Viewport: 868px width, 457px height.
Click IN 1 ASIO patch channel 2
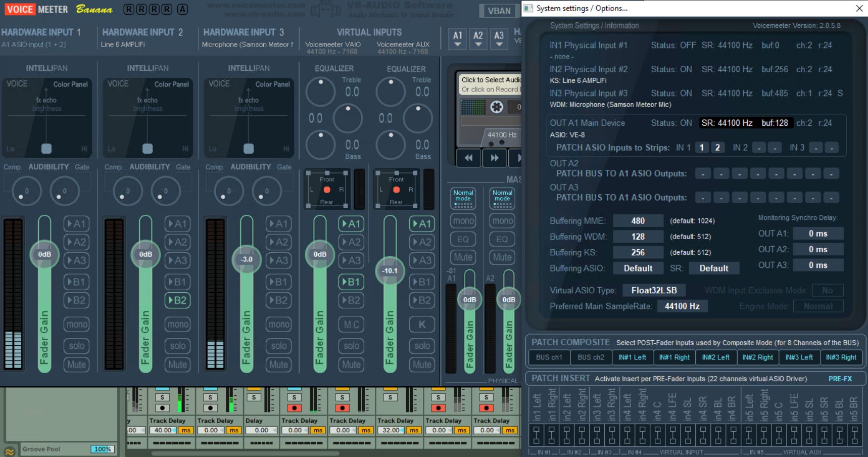click(x=717, y=148)
